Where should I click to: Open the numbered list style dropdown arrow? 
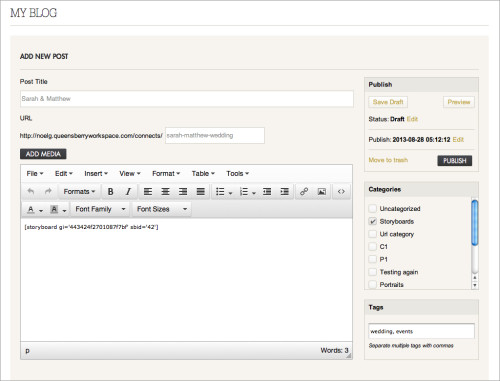[254, 193]
